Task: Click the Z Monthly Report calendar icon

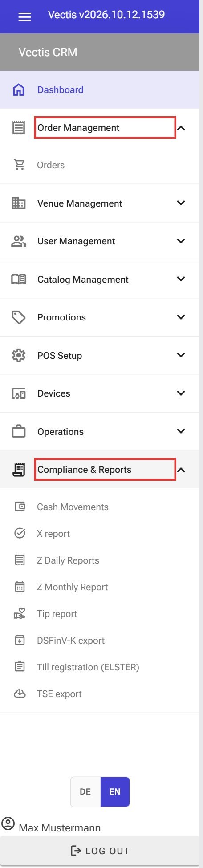Action: [x=20, y=587]
